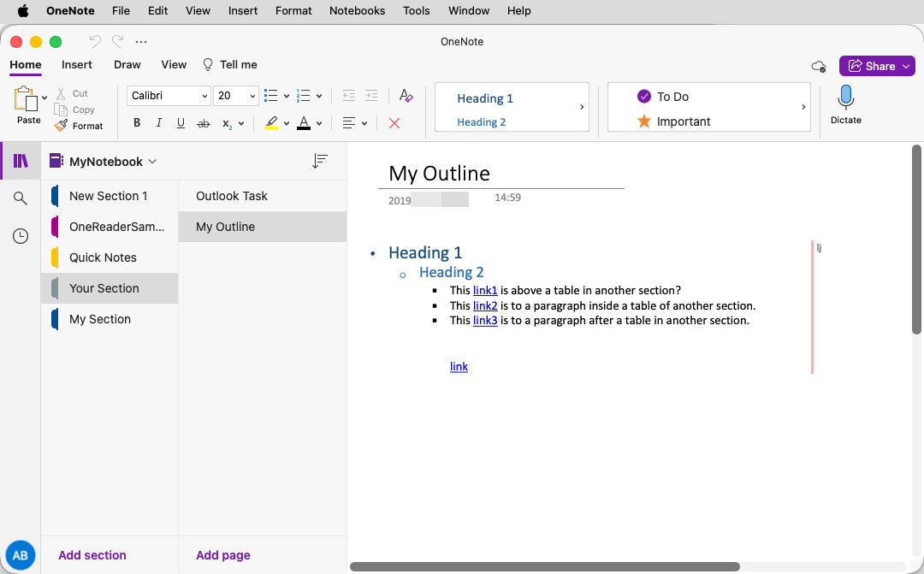Toggle bold formatting
924x574 pixels.
pos(137,123)
